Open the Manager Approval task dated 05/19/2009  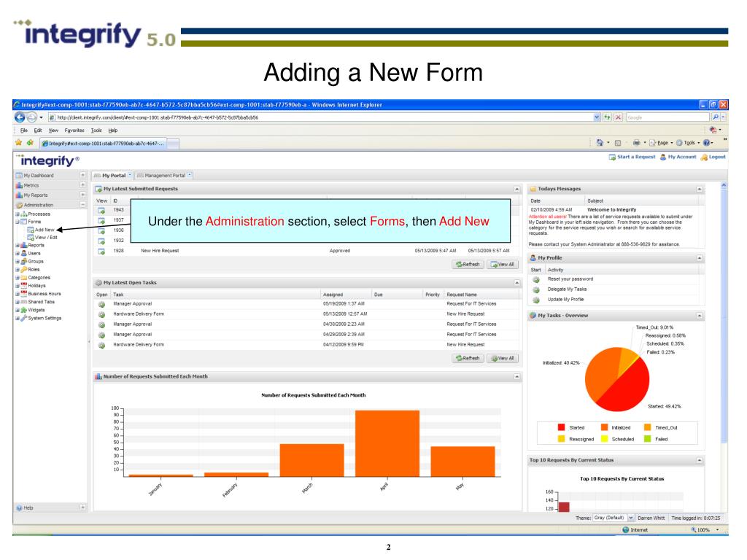pyautogui.click(x=101, y=304)
